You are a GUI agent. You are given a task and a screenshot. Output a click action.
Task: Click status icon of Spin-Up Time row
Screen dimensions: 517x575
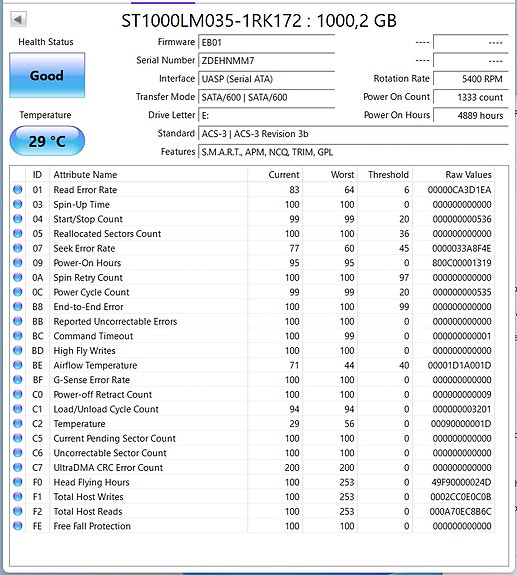click(x=18, y=204)
